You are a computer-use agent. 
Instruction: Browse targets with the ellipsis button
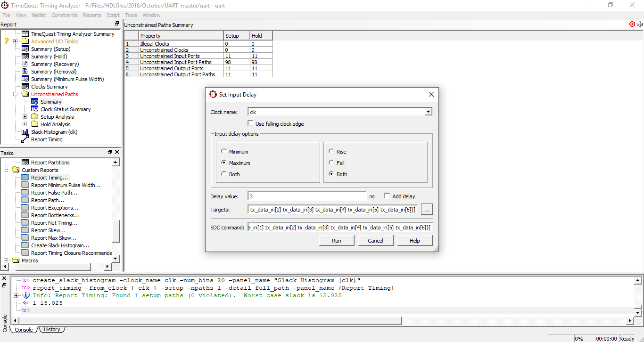(427, 210)
